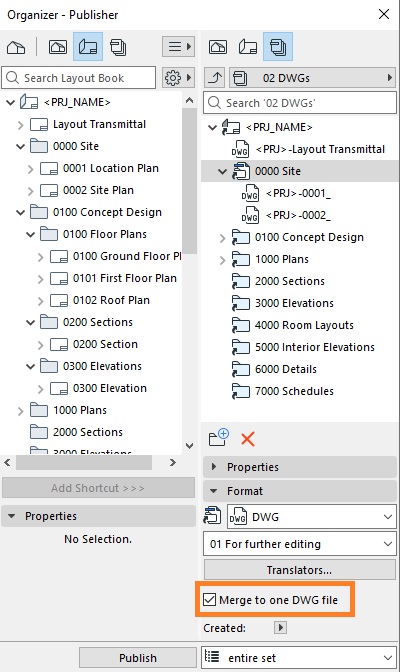Open the DWG format dropdown
This screenshot has width=400, height=672.
[311, 517]
